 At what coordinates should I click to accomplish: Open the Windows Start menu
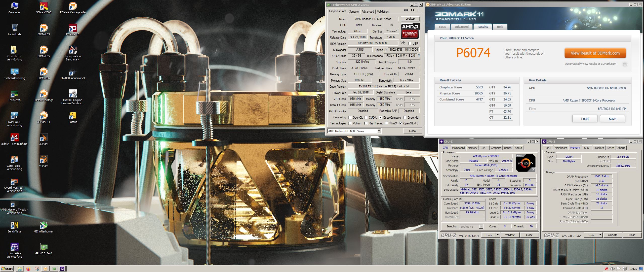(7, 269)
